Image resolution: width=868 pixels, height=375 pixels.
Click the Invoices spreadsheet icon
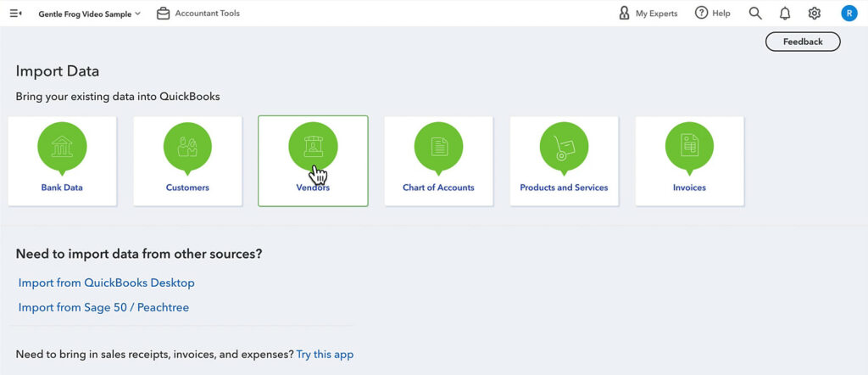click(689, 147)
